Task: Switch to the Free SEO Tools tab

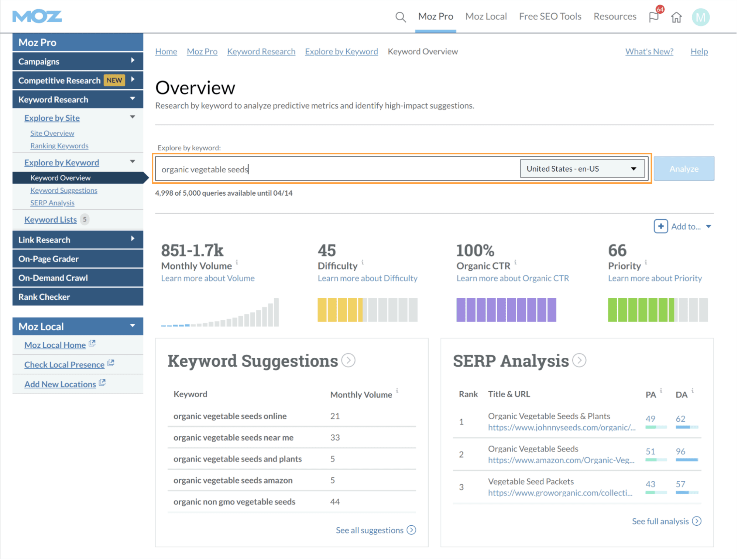Action: [550, 17]
